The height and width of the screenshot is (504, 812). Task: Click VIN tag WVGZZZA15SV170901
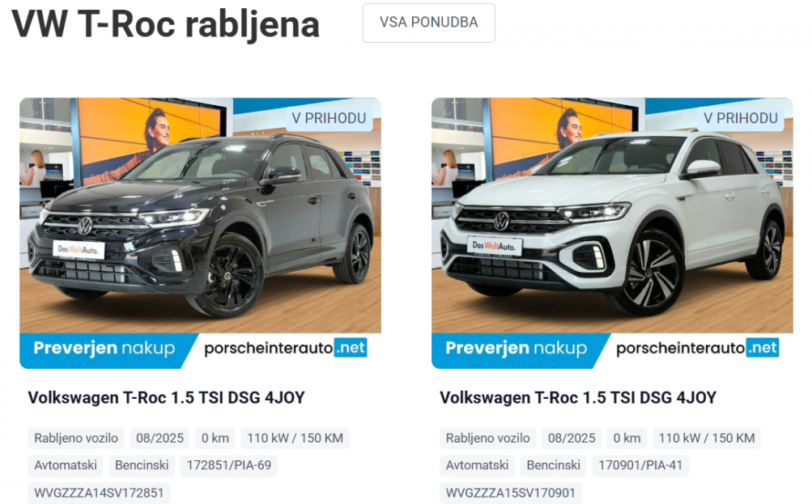point(511,493)
